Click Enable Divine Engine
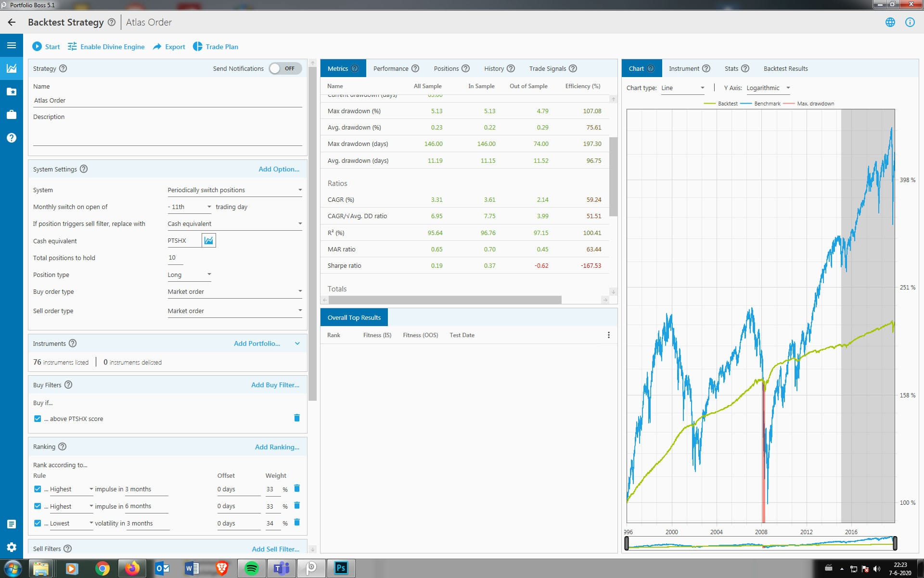The width and height of the screenshot is (924, 578). point(106,47)
